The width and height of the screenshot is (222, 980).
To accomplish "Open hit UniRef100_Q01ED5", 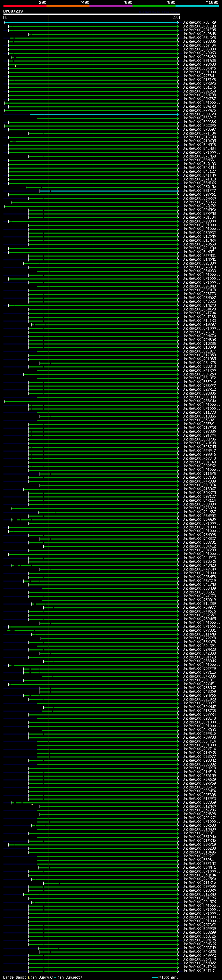I will point(199,30).
